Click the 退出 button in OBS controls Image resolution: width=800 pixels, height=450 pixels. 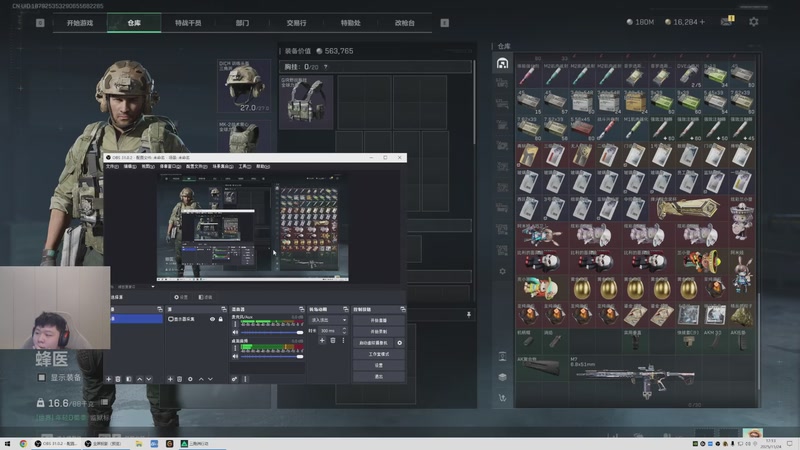pyautogui.click(x=379, y=377)
